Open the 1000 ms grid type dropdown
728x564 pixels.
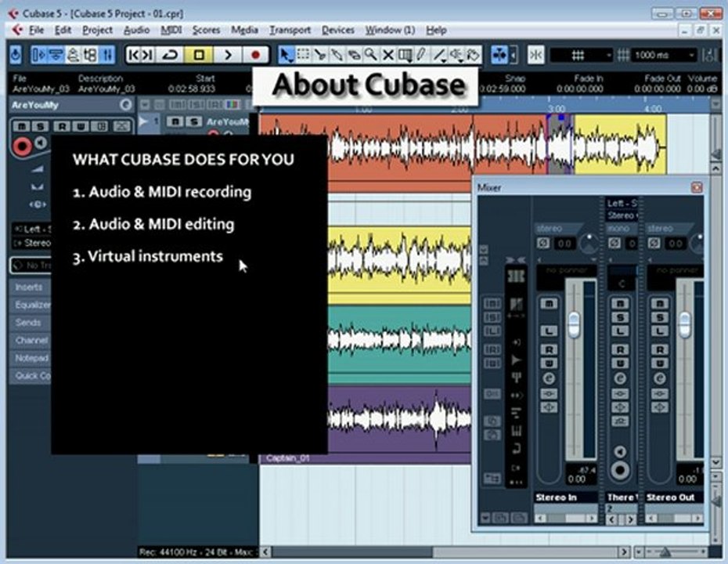(665, 56)
